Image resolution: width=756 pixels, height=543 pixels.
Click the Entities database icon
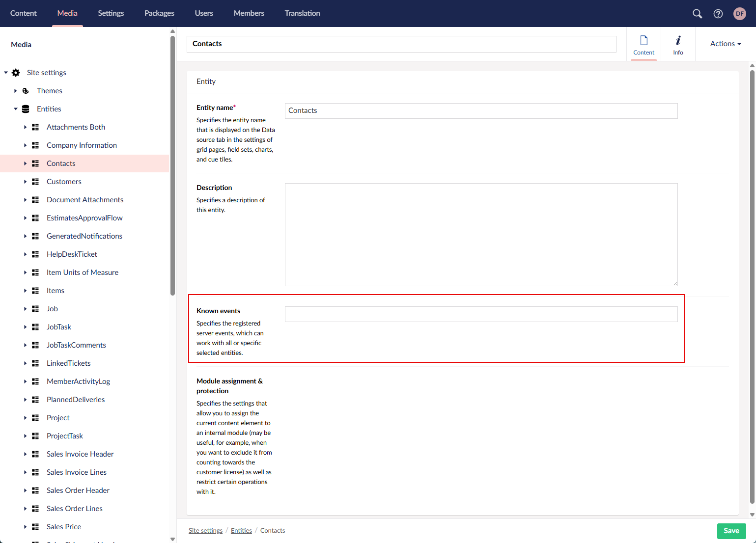point(26,109)
